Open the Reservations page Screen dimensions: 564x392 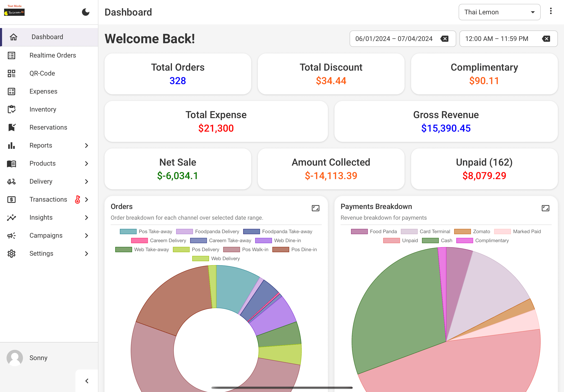click(49, 127)
